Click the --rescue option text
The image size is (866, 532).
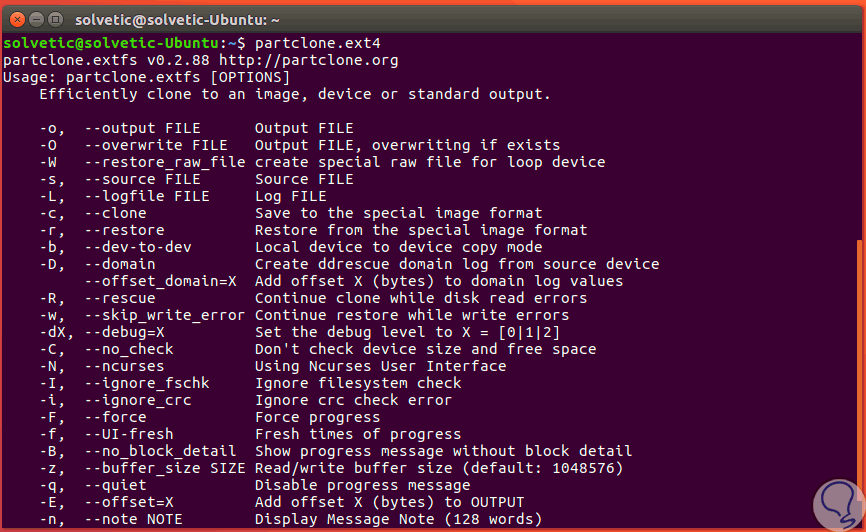point(119,298)
